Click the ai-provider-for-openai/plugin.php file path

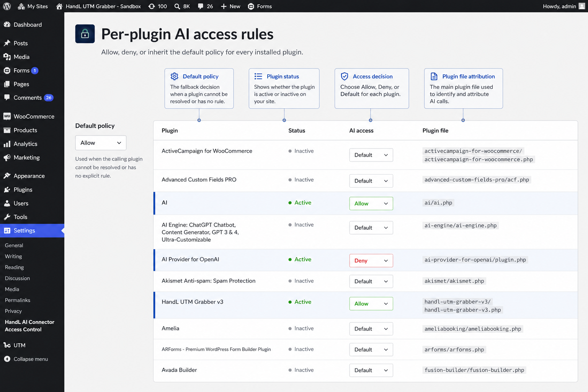click(x=475, y=260)
